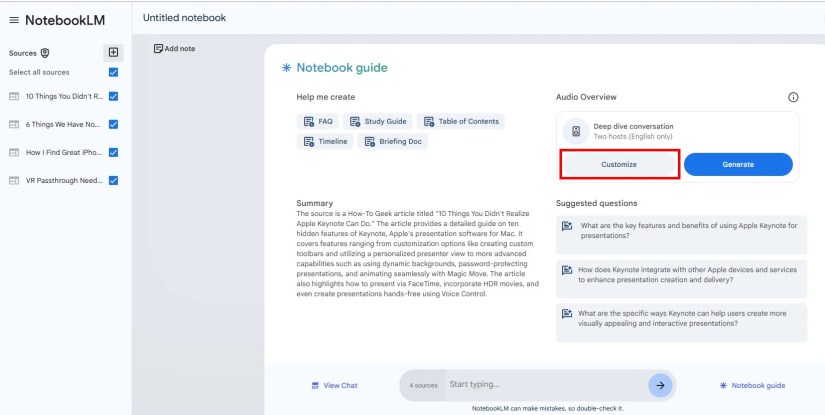This screenshot has height=415, width=825.
Task: Open the 6 Things We Have No... source
Action: (x=63, y=125)
